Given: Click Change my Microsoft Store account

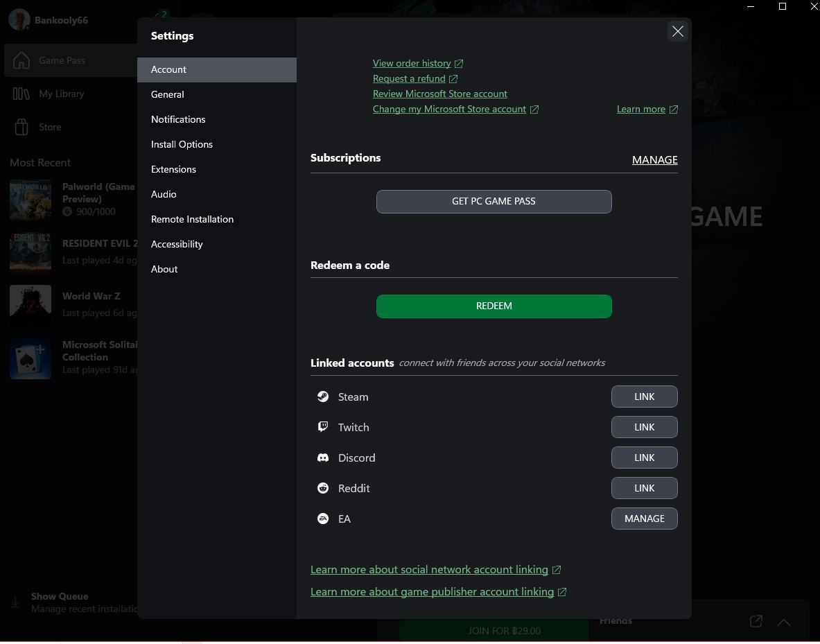Looking at the screenshot, I should point(449,109).
